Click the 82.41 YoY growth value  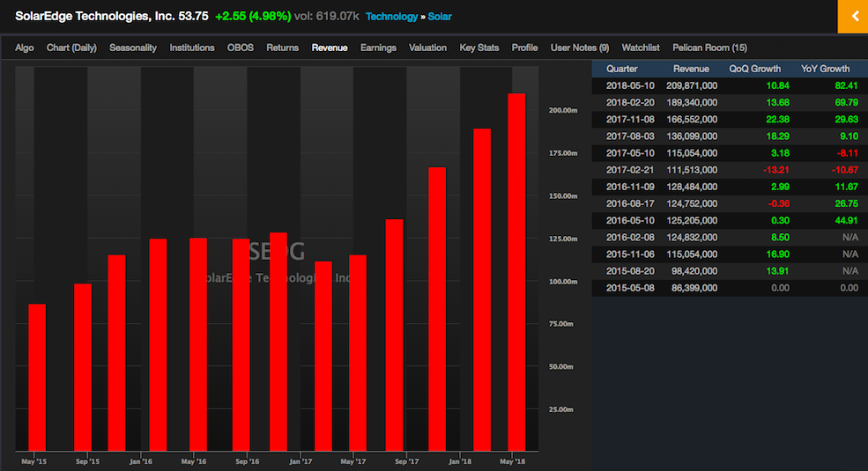point(847,85)
